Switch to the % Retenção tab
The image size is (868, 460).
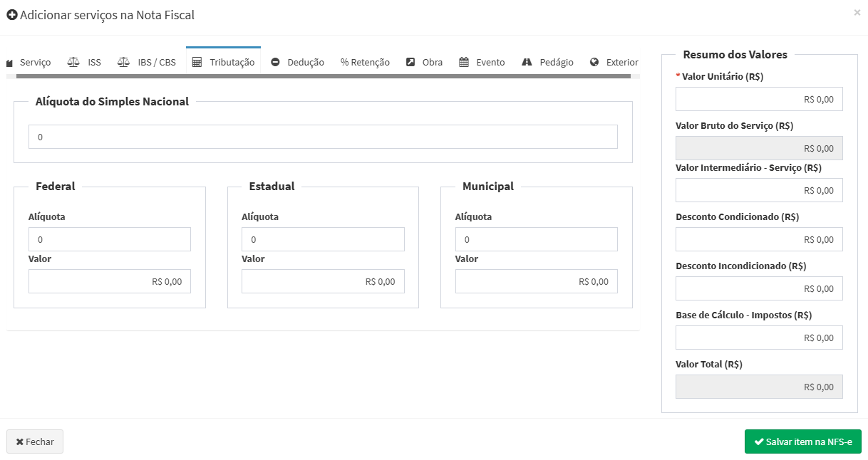pos(365,62)
